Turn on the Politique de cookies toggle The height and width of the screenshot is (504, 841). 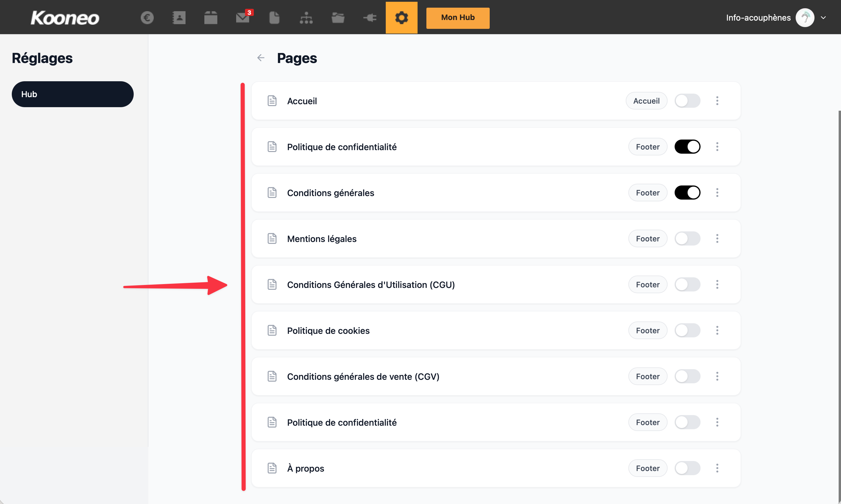pyautogui.click(x=687, y=330)
